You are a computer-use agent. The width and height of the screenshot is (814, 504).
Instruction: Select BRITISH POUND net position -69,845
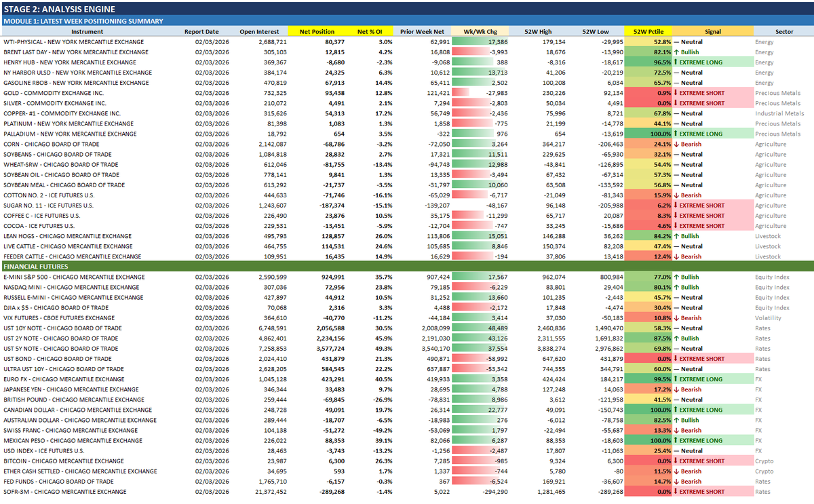(318, 400)
